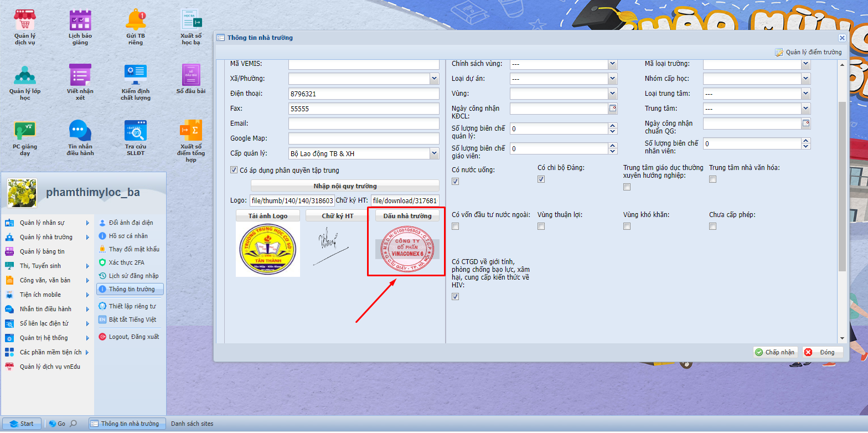Select Thông tin trường menu item
868x433 pixels.
coord(131,289)
